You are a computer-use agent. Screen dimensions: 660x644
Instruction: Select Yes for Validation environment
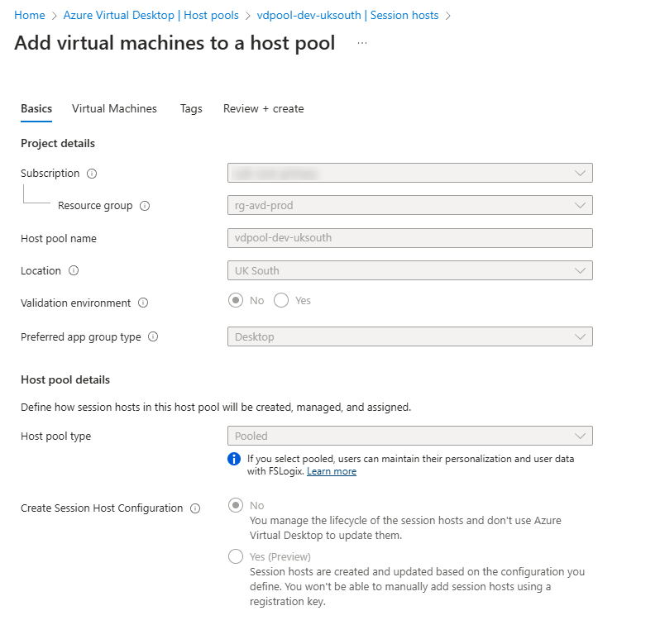[x=281, y=300]
